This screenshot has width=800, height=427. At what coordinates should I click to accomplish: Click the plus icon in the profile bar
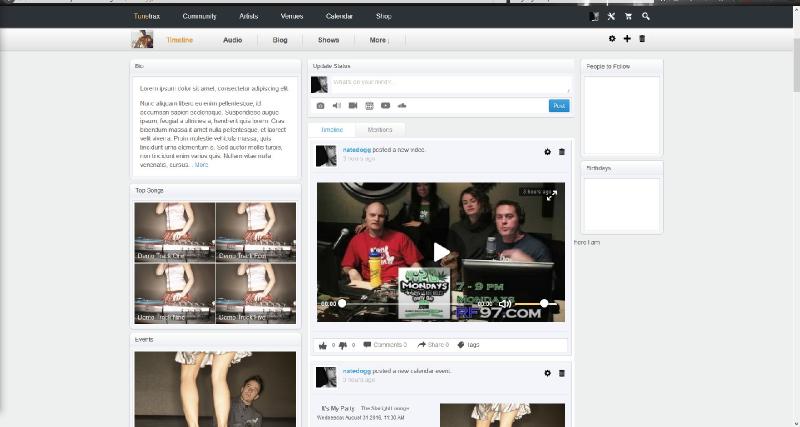point(627,39)
